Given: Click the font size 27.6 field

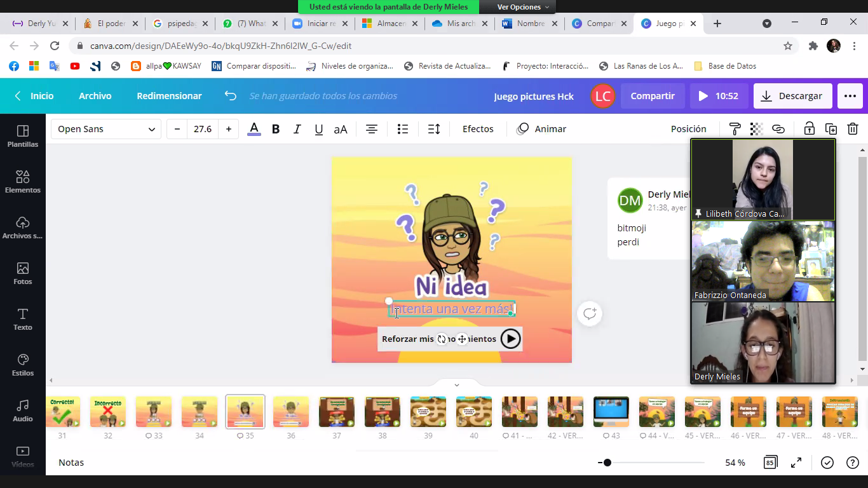Looking at the screenshot, I should (x=203, y=129).
